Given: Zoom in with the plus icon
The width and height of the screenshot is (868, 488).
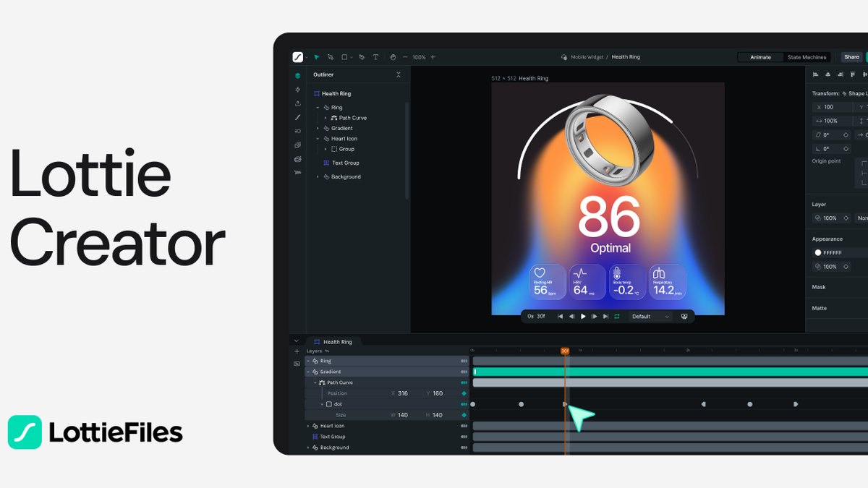Looking at the screenshot, I should (433, 57).
